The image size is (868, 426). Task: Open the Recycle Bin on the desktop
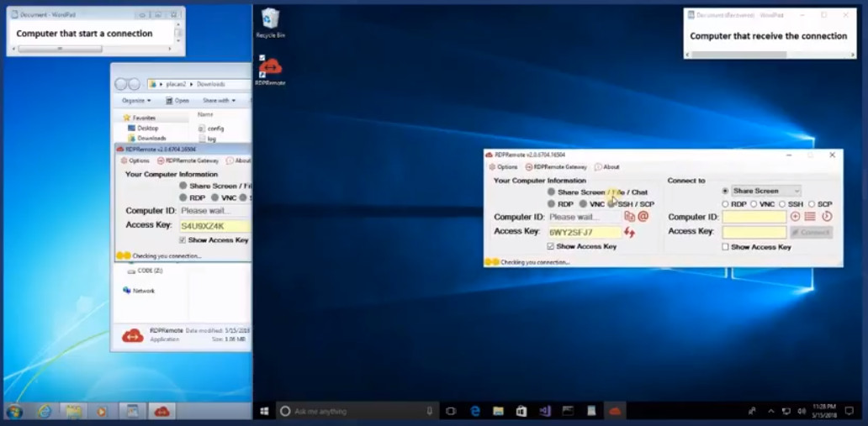[x=270, y=24]
